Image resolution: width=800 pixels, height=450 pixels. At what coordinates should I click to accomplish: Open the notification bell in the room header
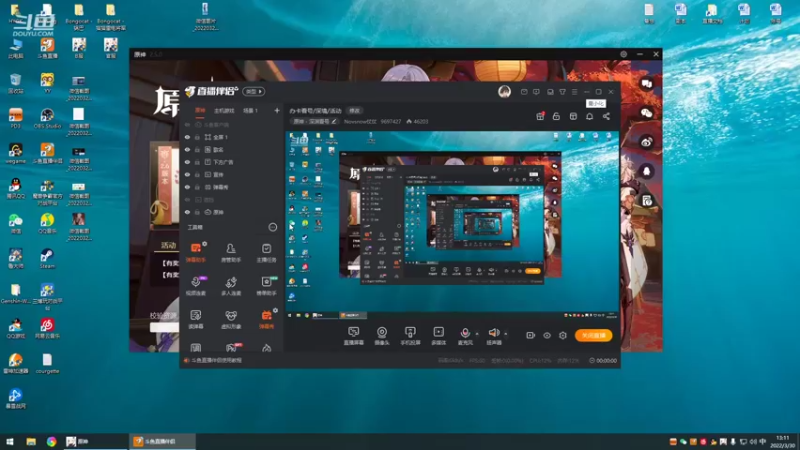(x=589, y=116)
